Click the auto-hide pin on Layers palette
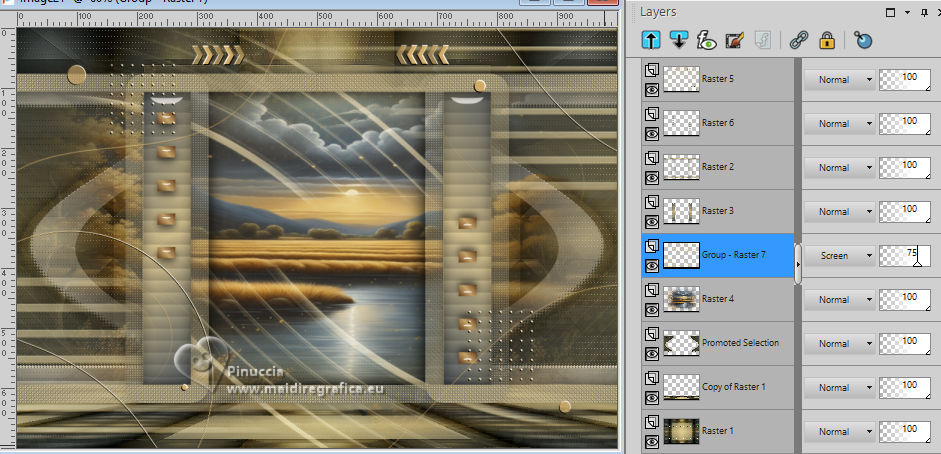 923,12
